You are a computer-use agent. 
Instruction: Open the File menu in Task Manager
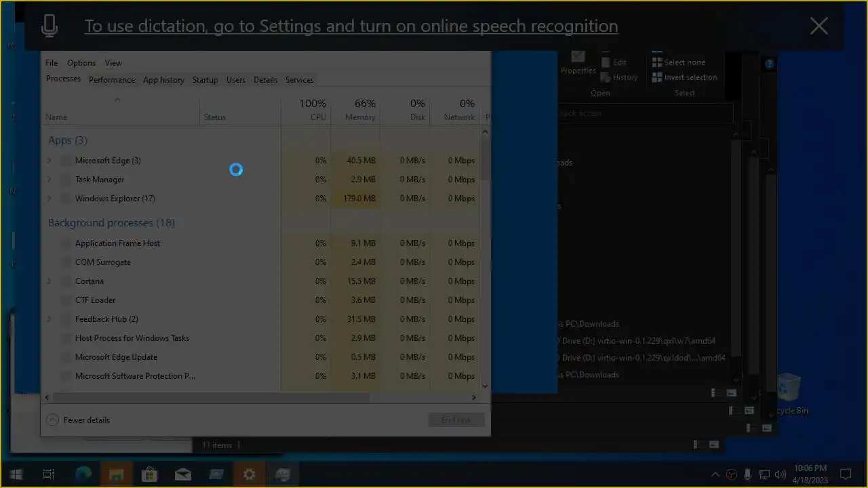(52, 63)
